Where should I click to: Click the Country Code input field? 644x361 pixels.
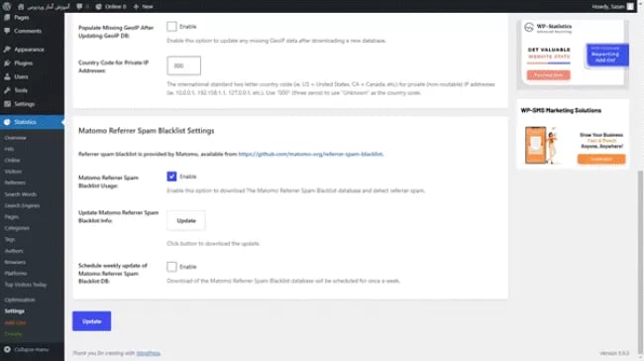(x=183, y=65)
